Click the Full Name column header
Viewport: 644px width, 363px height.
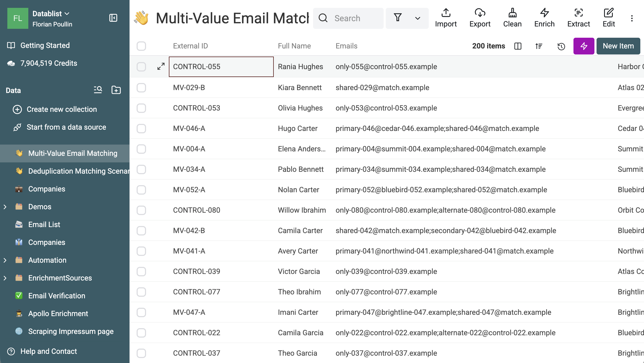[294, 46]
